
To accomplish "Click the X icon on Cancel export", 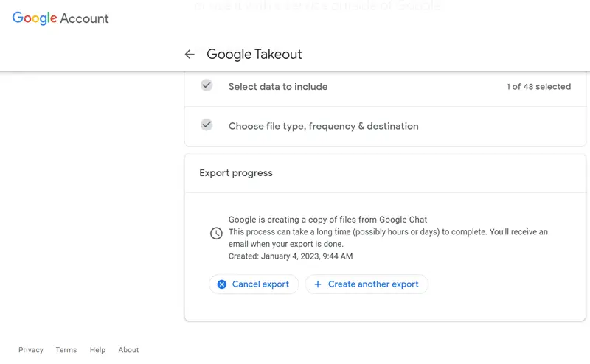I will pos(222,284).
